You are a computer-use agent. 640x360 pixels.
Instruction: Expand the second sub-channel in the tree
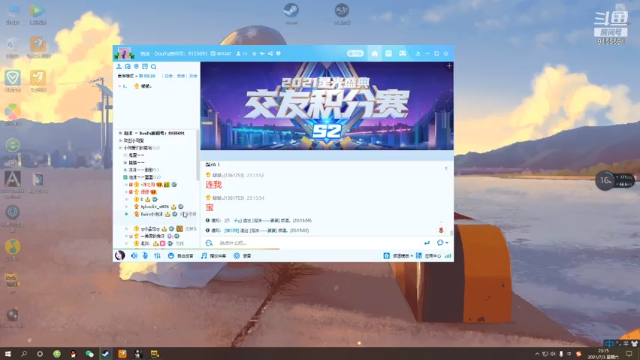pyautogui.click(x=125, y=162)
